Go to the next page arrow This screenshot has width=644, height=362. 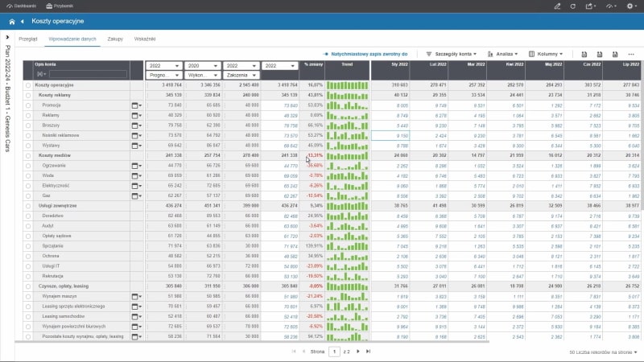(x=357, y=352)
